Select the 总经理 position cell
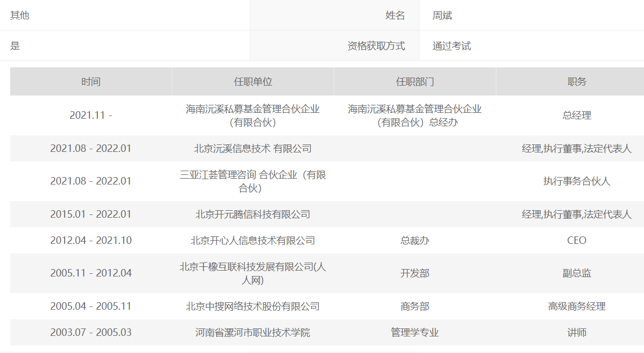The height and width of the screenshot is (353, 644). [577, 116]
